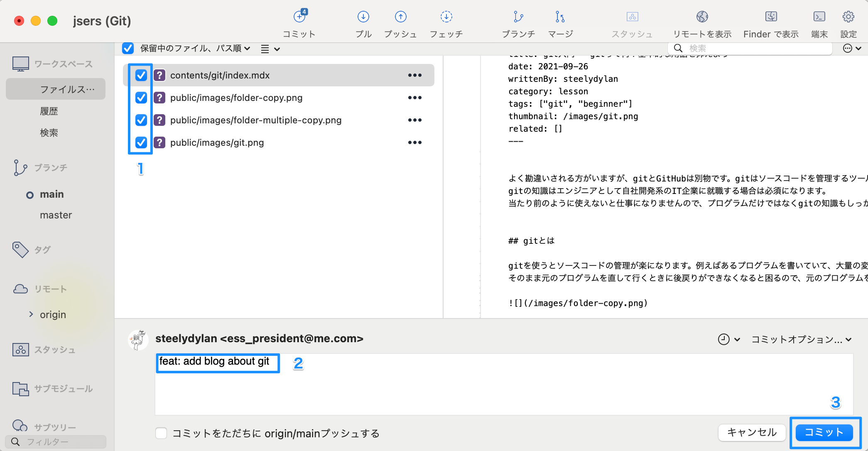Show remote via リモートを表示 icon
The height and width of the screenshot is (451, 868).
coord(702,17)
